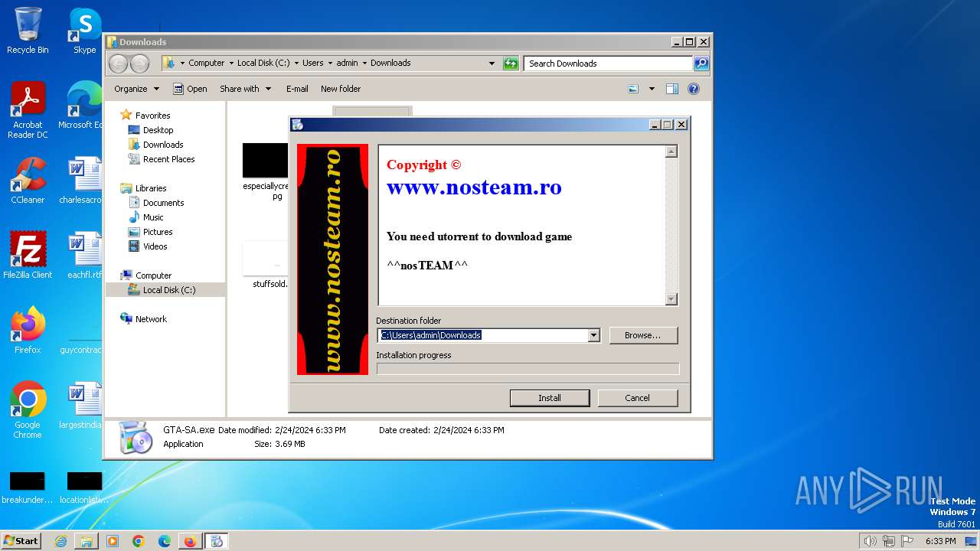Open the Documents library
The width and height of the screenshot is (980, 551).
pos(163,203)
